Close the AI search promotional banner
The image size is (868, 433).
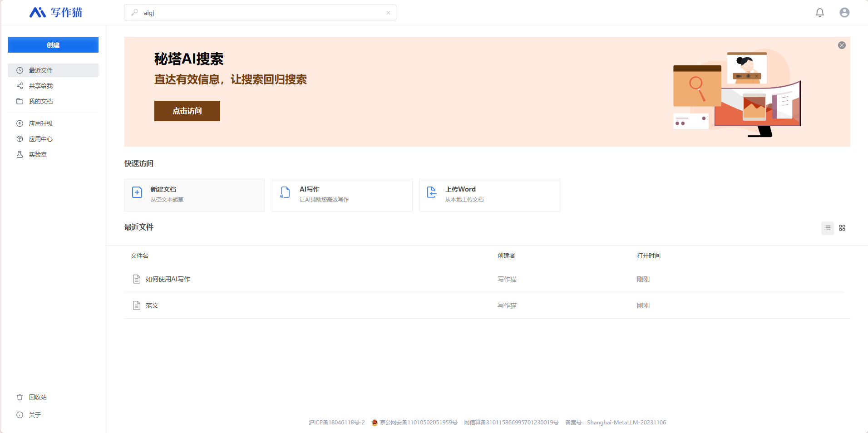tap(841, 45)
